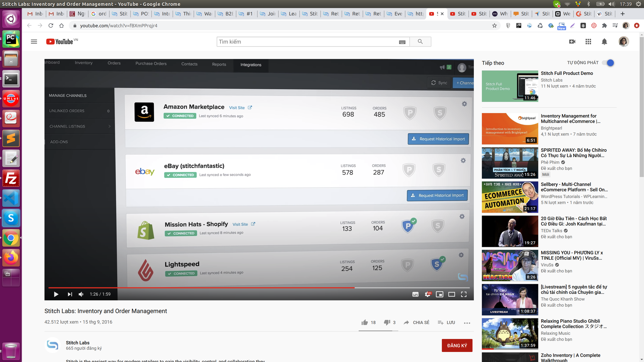Open more actions three-dot menu
The width and height of the screenshot is (644, 362).
point(467,323)
